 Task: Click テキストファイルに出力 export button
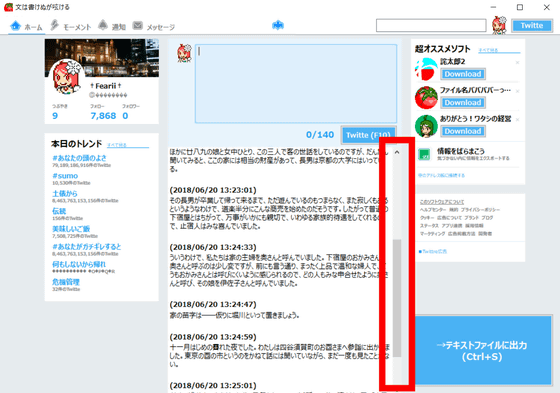482,350
